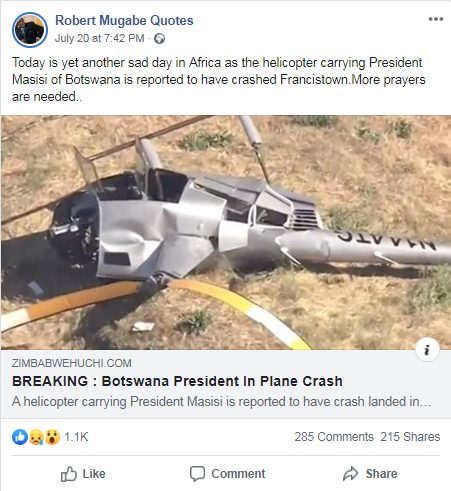
Task: Click the thumbs-up Like reaction icon
Action: 20,437
